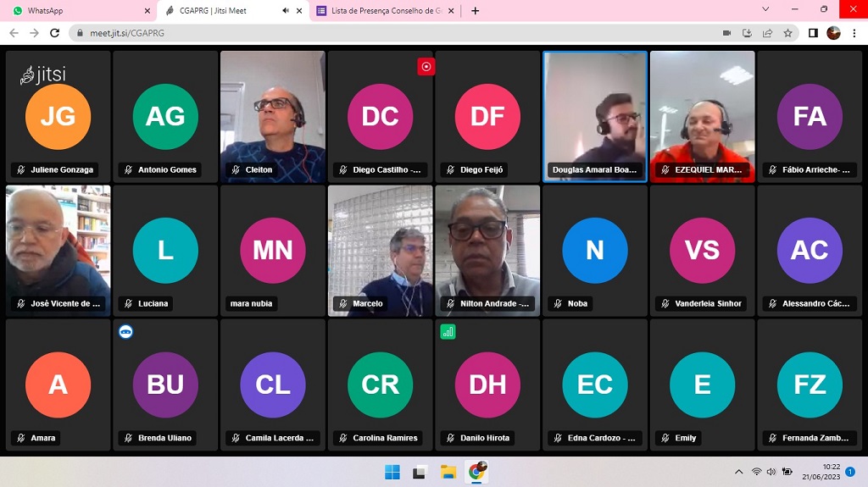This screenshot has height=487, width=868.
Task: Click the Antonio Gomes name label
Action: (160, 169)
